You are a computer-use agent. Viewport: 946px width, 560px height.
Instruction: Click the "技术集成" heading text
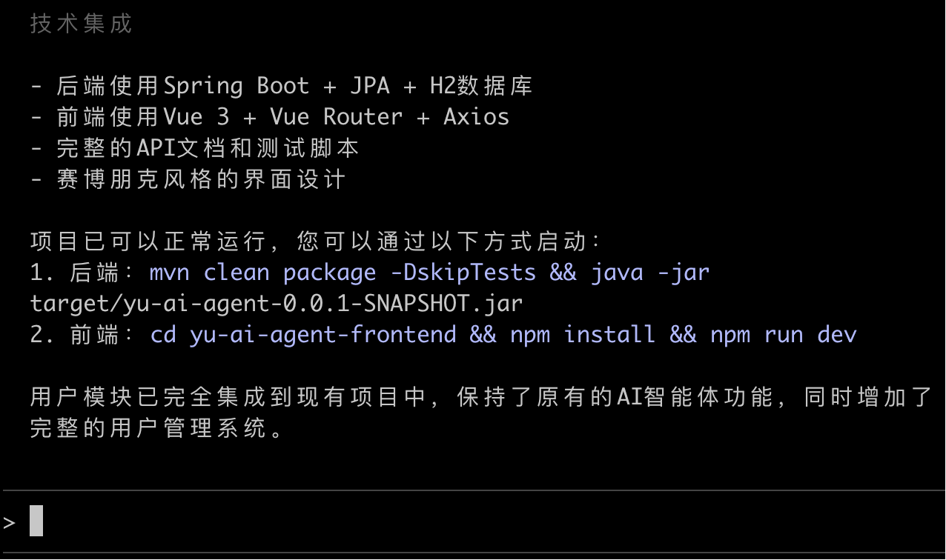81,24
